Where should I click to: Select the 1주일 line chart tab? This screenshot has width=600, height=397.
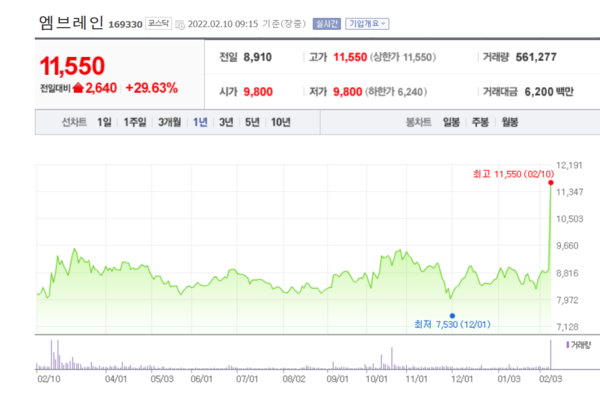135,122
